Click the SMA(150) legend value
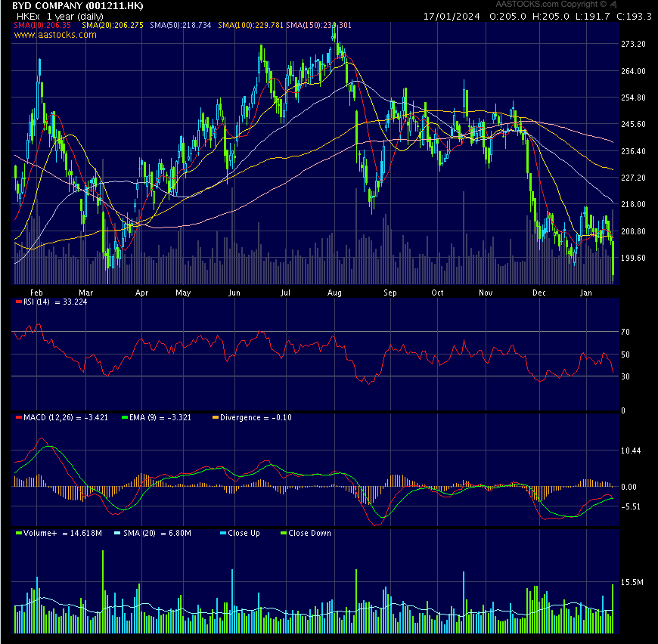658x644 pixels. [x=319, y=25]
